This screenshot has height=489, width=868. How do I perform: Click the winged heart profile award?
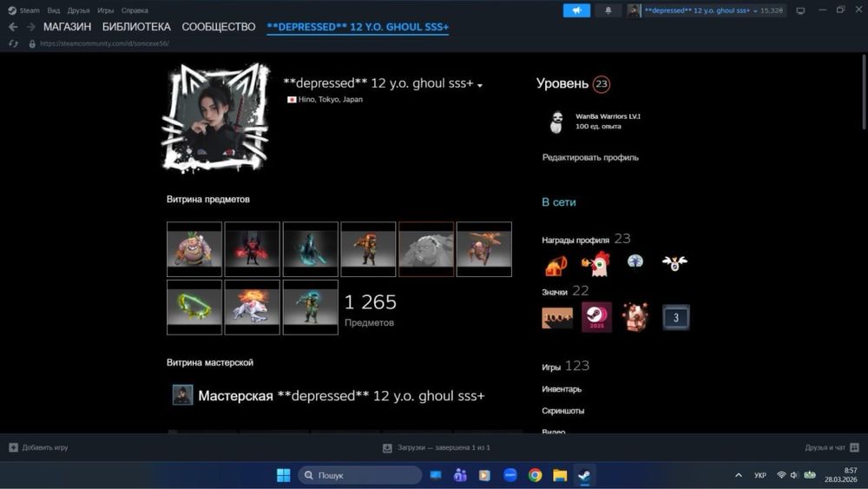tap(674, 262)
